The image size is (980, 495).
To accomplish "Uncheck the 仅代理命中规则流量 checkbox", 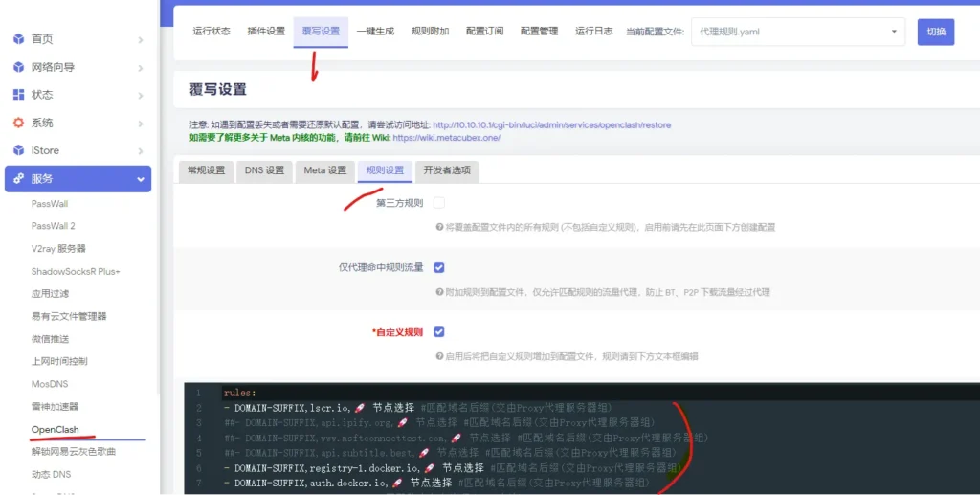I will [439, 267].
